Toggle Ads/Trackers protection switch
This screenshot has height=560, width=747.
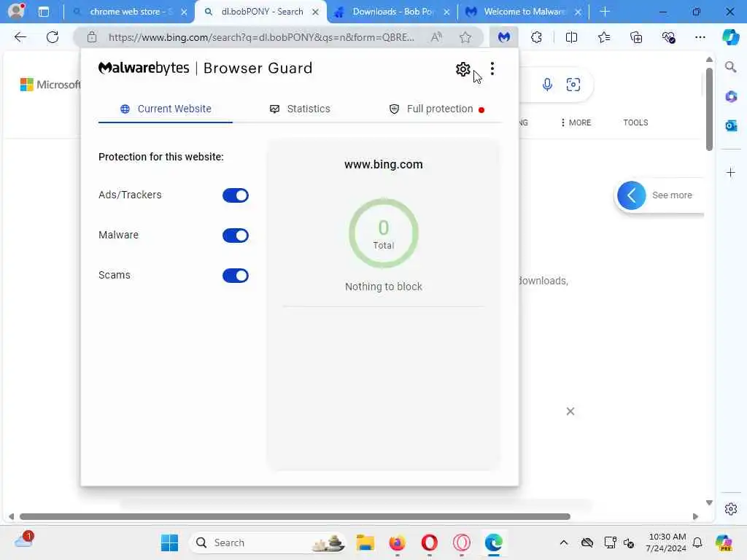pyautogui.click(x=236, y=195)
